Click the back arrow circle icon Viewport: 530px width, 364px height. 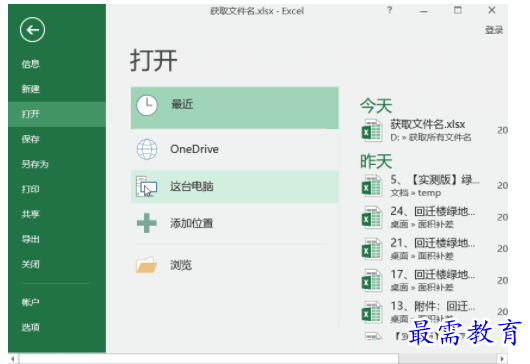pyautogui.click(x=32, y=30)
